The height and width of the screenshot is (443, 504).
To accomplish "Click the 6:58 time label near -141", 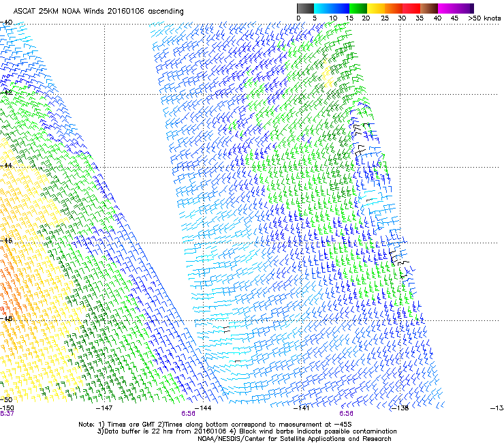I will 346,414.
